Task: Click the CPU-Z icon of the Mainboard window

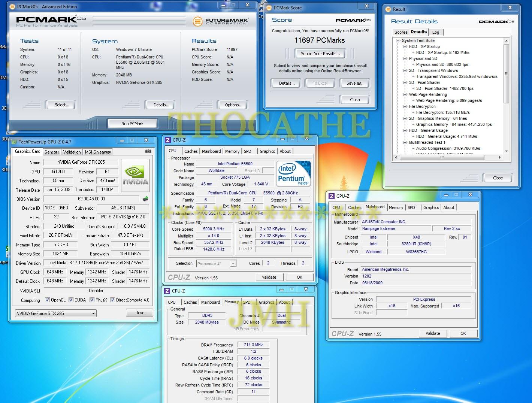Action: [332, 196]
